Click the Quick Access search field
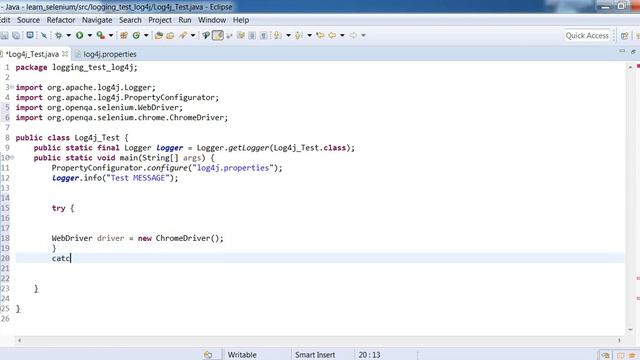The image size is (640, 360). point(587,36)
